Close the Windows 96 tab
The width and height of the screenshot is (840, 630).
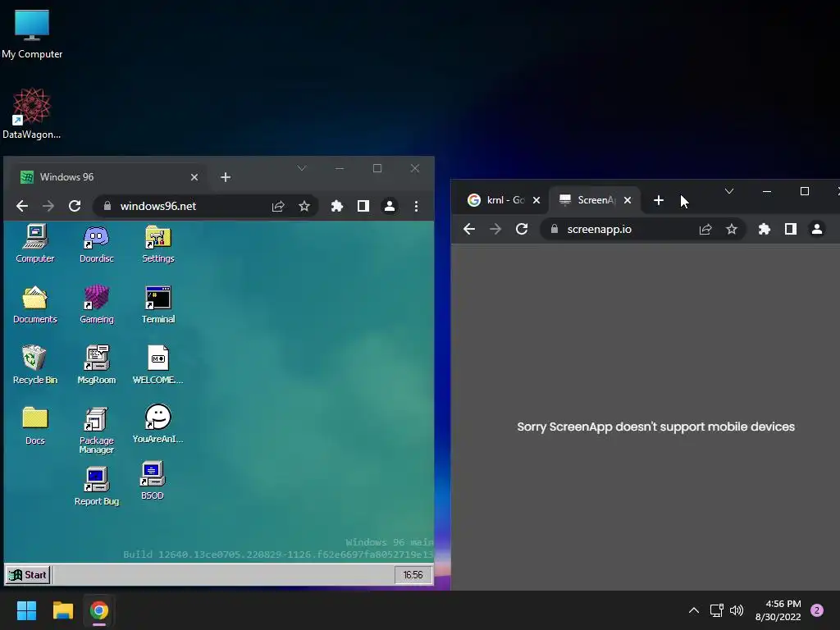pyautogui.click(x=194, y=177)
